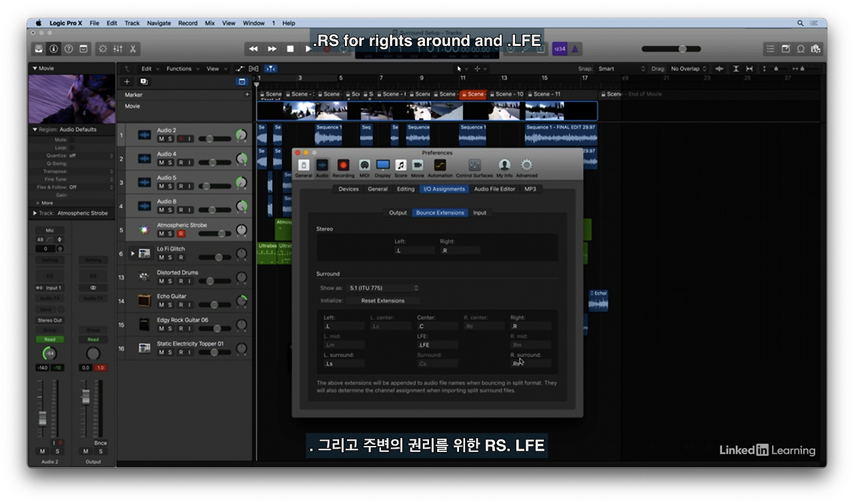The height and width of the screenshot is (504, 854).
Task: Select the Movie preferences icon
Action: click(x=418, y=167)
